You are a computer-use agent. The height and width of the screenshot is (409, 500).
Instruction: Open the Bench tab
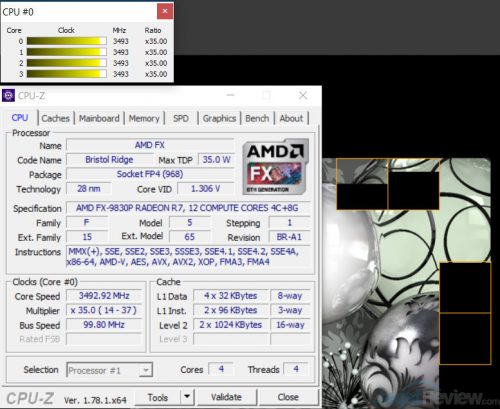[x=257, y=118]
